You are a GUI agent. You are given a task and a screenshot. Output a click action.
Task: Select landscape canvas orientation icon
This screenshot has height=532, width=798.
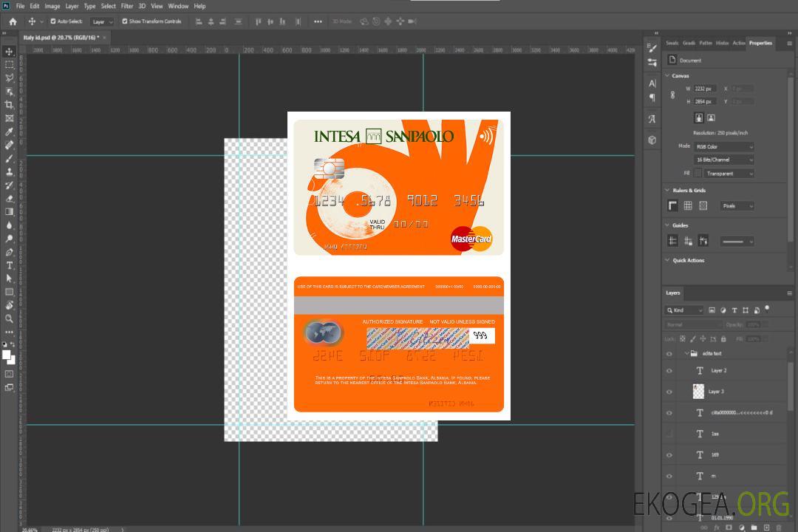coord(711,117)
